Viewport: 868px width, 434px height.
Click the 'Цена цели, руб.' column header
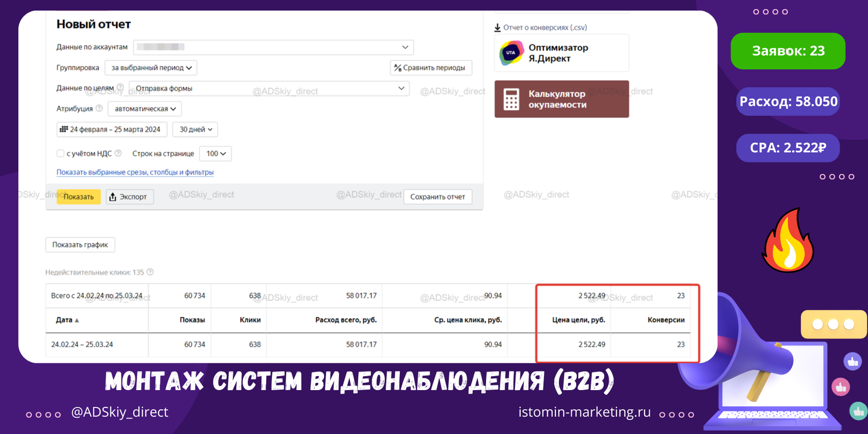[x=579, y=320]
